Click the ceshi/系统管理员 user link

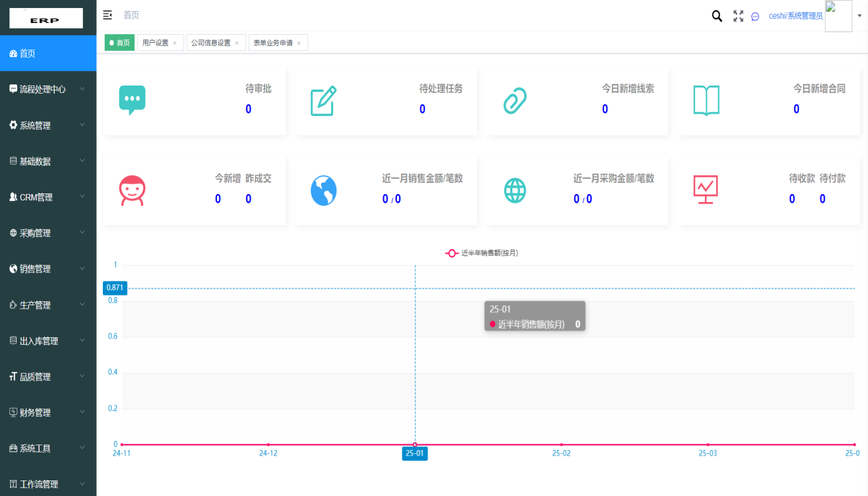coord(795,15)
